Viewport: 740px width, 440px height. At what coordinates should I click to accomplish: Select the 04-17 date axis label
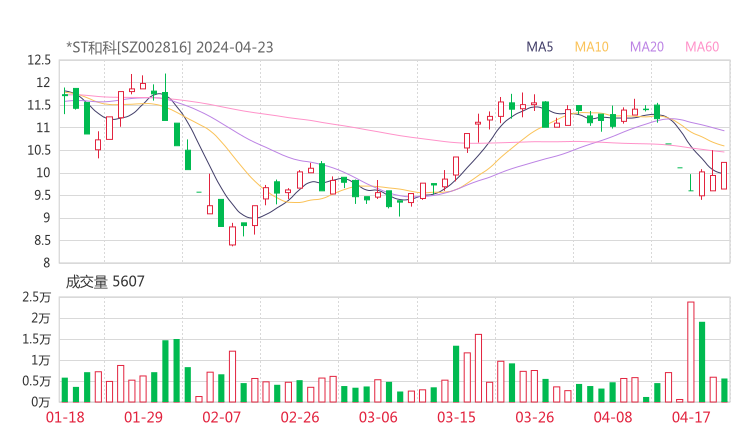click(x=691, y=417)
